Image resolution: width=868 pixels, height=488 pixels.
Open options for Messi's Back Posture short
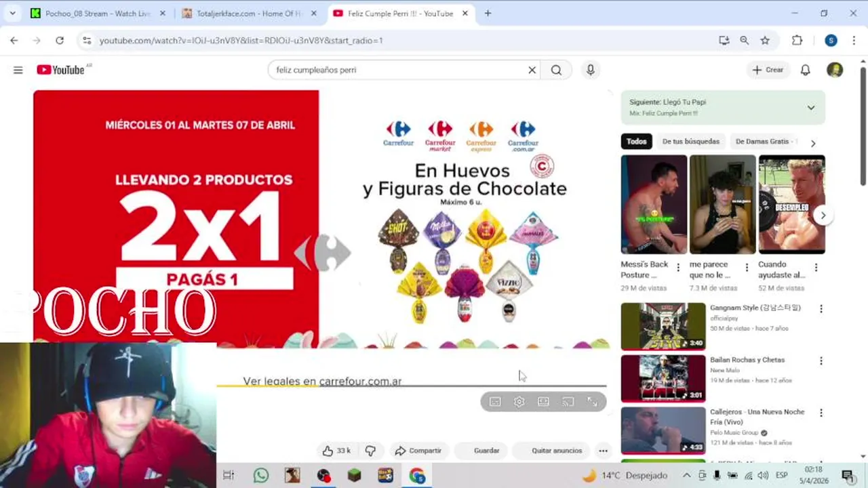coord(678,268)
